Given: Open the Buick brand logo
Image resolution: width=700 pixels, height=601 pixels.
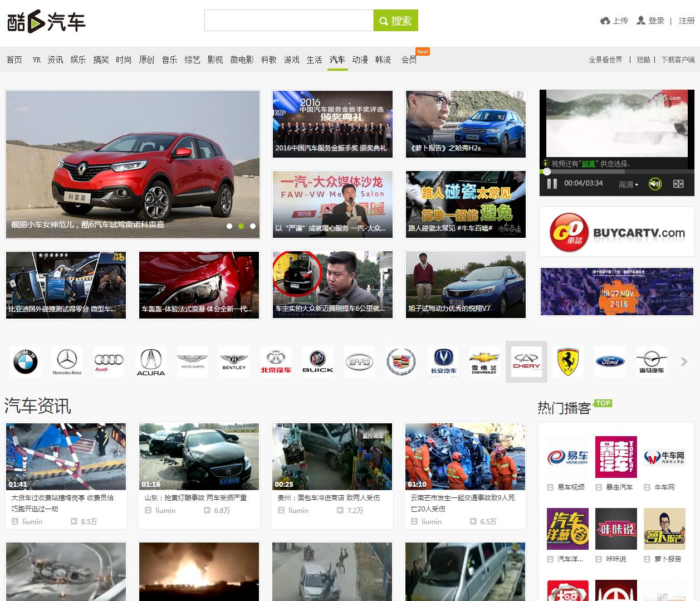Looking at the screenshot, I should tap(317, 361).
